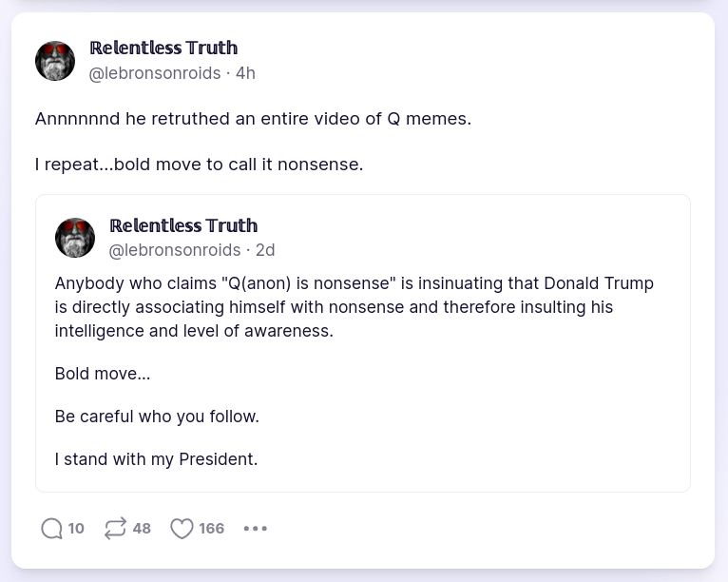This screenshot has width=728, height=582.
Task: Open the three-dot more options menu
Action: [x=256, y=529]
